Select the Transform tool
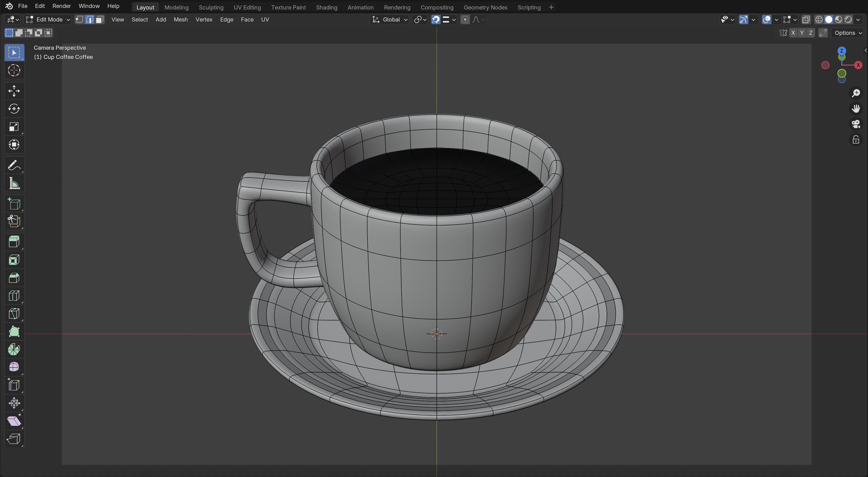 [14, 145]
